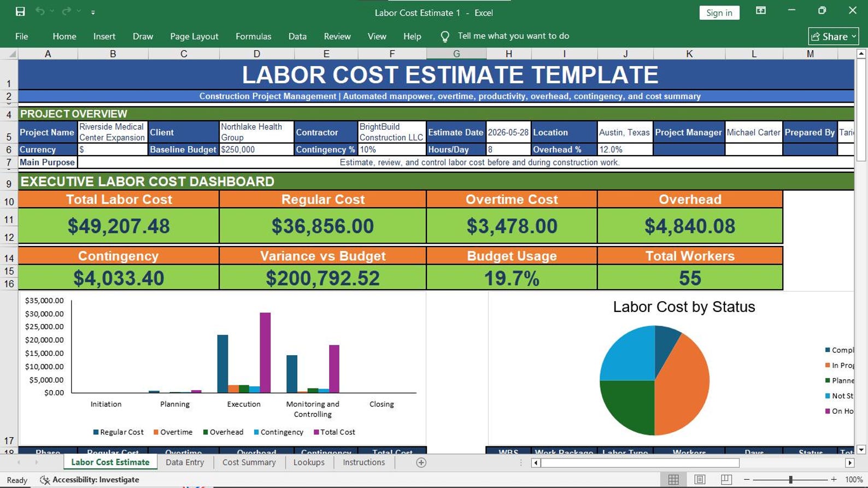Select column G header

pyautogui.click(x=456, y=54)
